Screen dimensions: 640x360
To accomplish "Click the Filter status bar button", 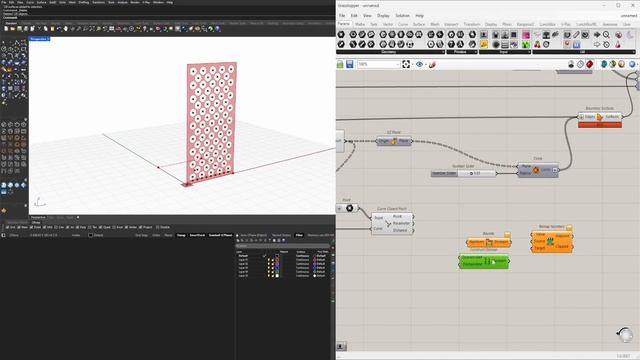I will tap(299, 235).
